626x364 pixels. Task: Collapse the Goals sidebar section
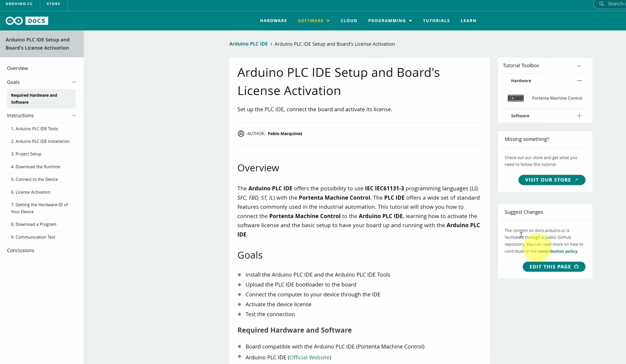(x=74, y=82)
